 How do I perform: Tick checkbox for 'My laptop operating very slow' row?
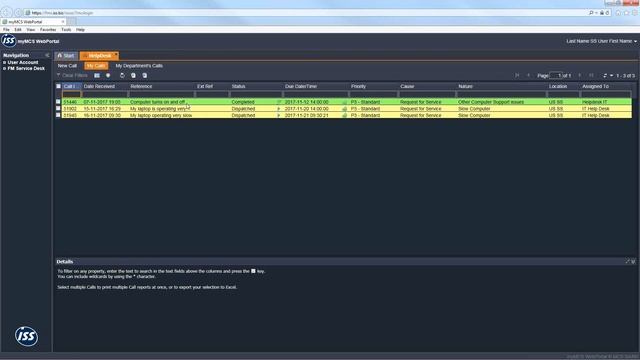pos(58,115)
